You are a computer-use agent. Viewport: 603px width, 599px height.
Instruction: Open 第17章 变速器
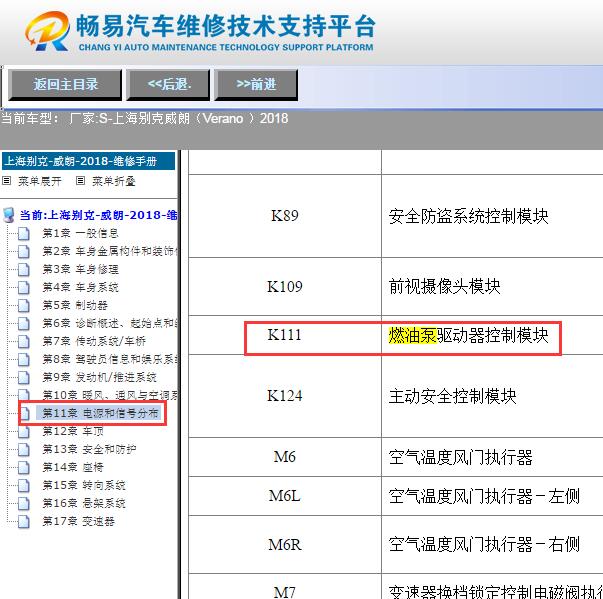[x=78, y=522]
